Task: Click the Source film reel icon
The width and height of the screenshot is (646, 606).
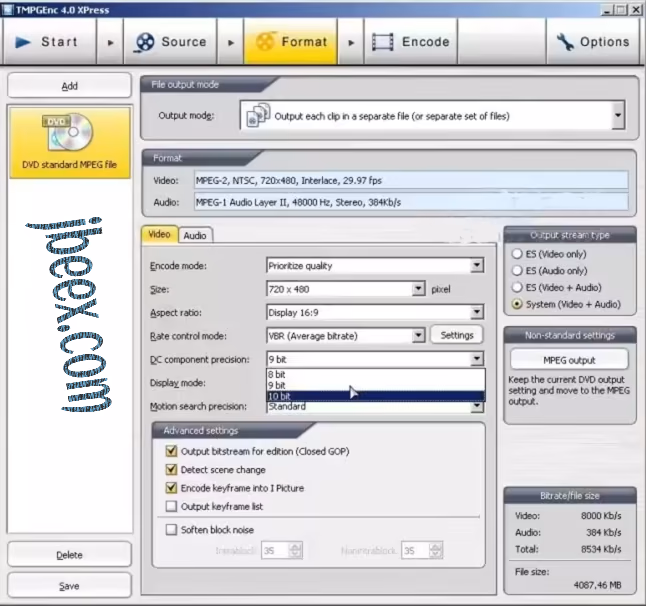Action: (145, 43)
